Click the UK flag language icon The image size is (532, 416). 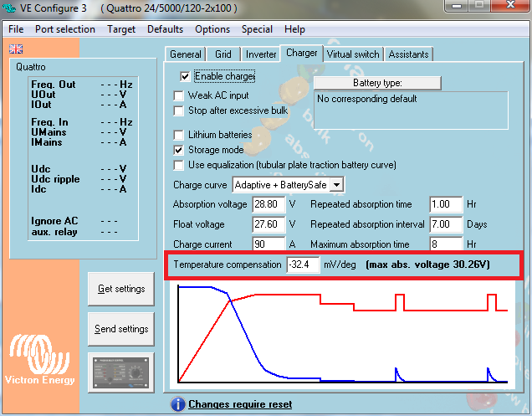[x=16, y=49]
